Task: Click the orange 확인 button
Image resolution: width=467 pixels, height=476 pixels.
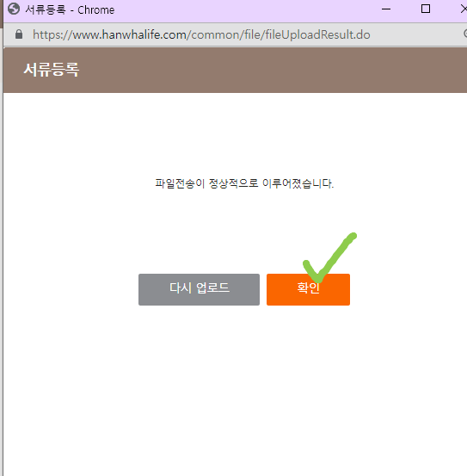Action: click(x=308, y=289)
